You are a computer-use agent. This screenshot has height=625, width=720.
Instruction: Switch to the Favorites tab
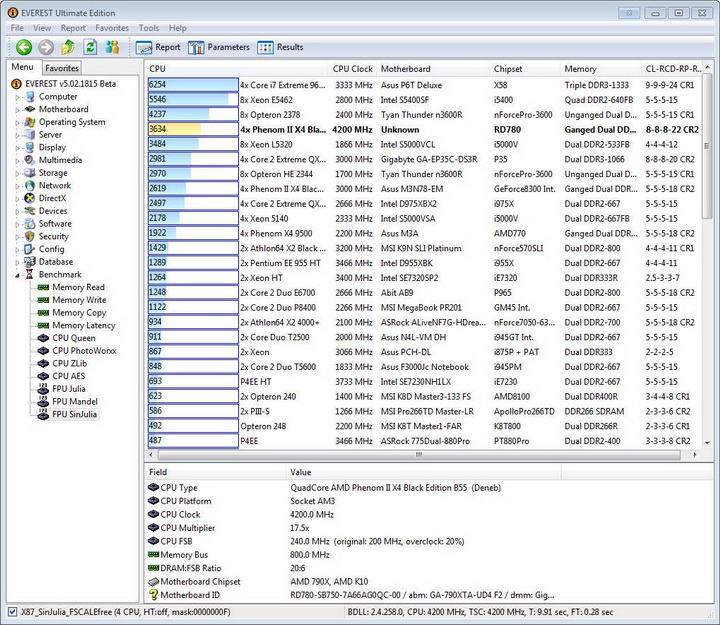coord(62,68)
